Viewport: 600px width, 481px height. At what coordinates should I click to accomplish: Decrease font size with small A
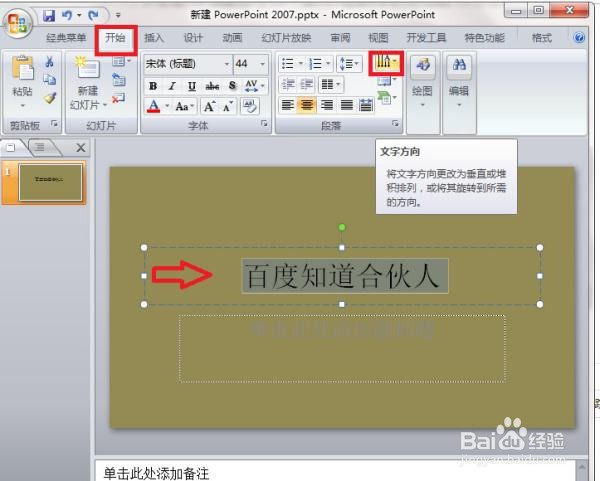click(228, 106)
